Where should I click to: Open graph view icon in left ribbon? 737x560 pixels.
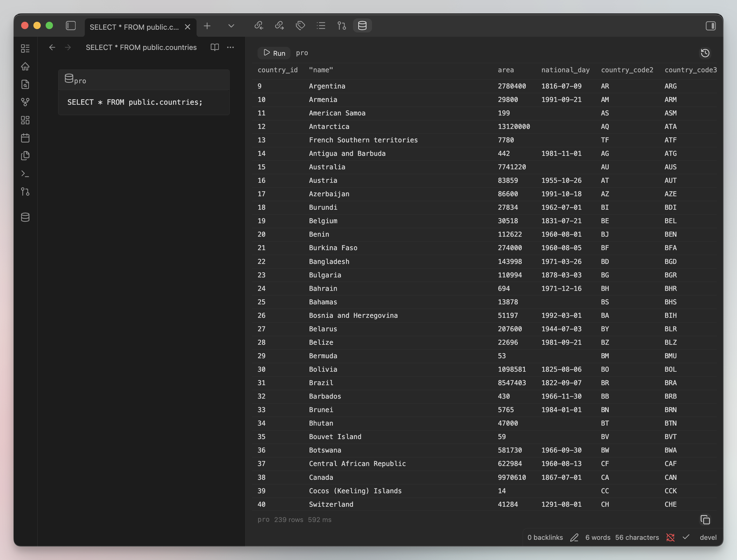click(25, 102)
